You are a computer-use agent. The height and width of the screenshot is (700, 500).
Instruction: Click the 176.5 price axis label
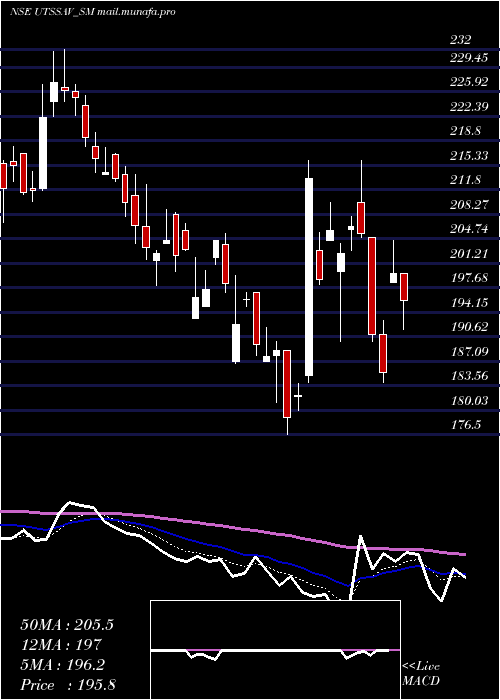[465, 424]
